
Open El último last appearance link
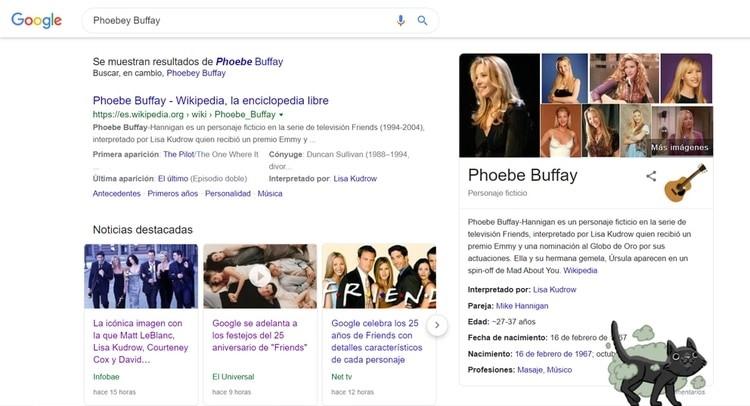(173, 178)
